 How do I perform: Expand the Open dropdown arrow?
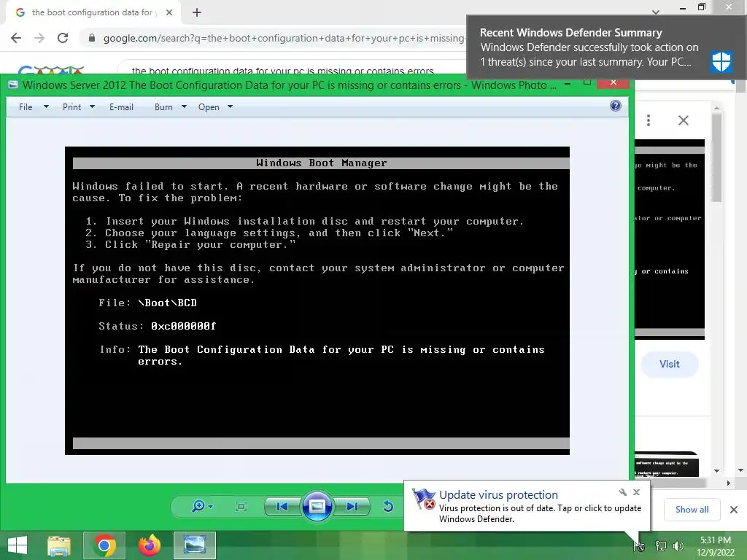pyautogui.click(x=230, y=106)
